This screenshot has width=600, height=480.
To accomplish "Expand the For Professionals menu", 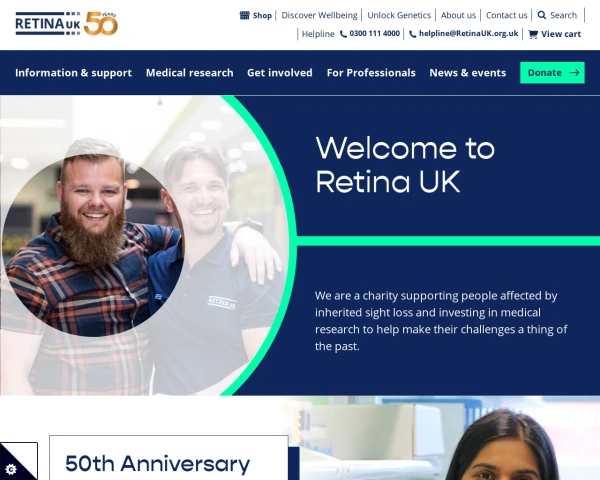I will point(371,73).
